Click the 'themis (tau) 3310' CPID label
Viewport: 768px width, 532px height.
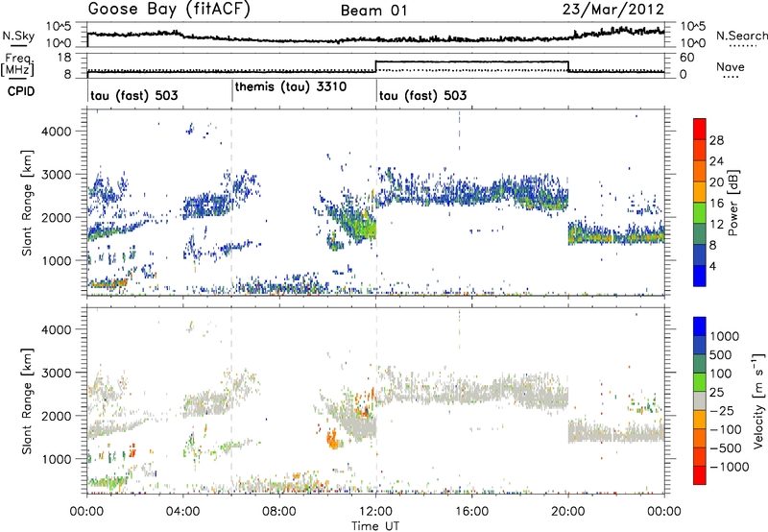291,87
